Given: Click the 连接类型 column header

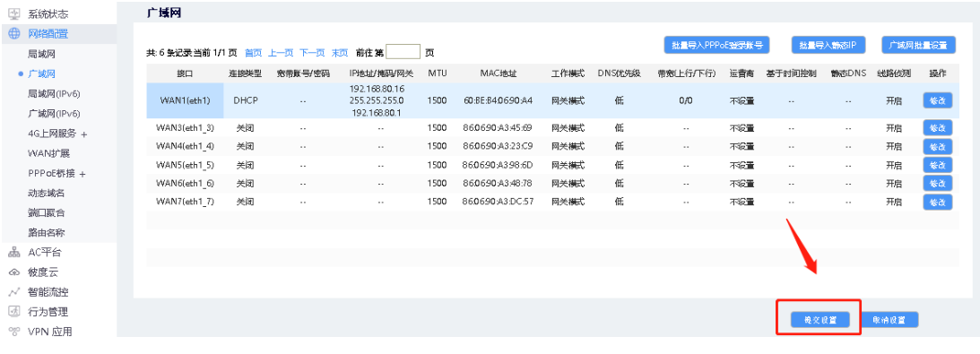Looking at the screenshot, I should pos(245,73).
